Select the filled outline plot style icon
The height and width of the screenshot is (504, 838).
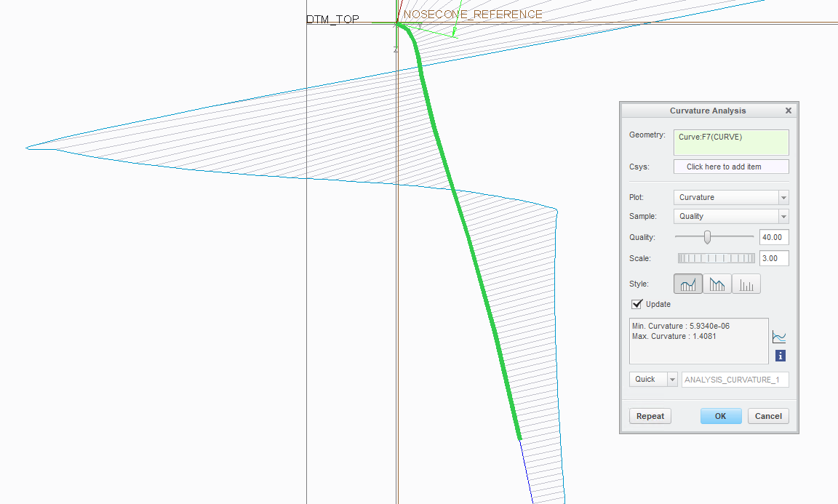pyautogui.click(x=688, y=284)
